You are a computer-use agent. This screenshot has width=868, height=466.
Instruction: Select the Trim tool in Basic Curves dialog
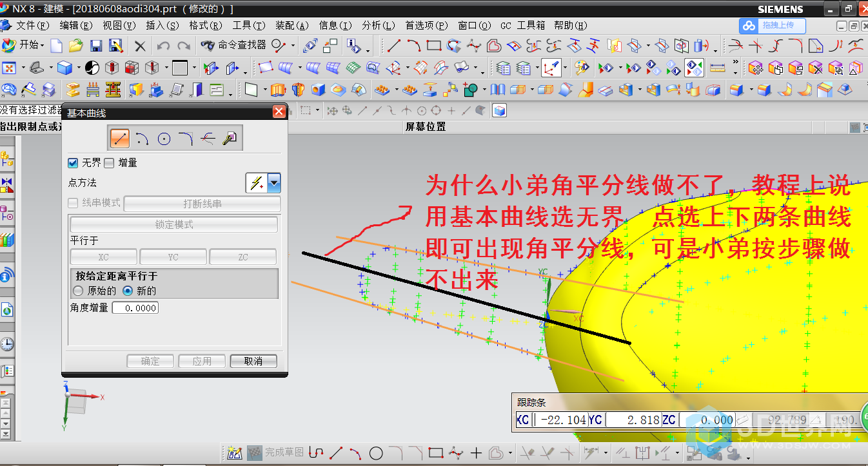click(x=208, y=138)
